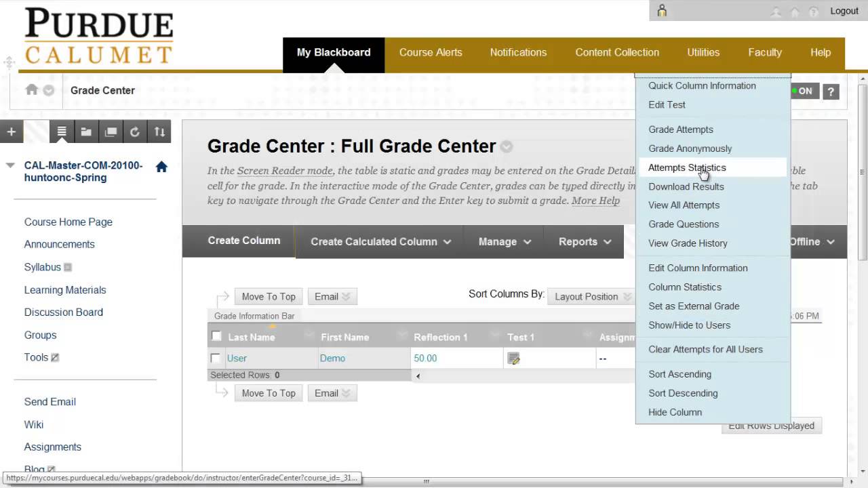Select Quick Column Information menu entry
868x488 pixels.
702,85
